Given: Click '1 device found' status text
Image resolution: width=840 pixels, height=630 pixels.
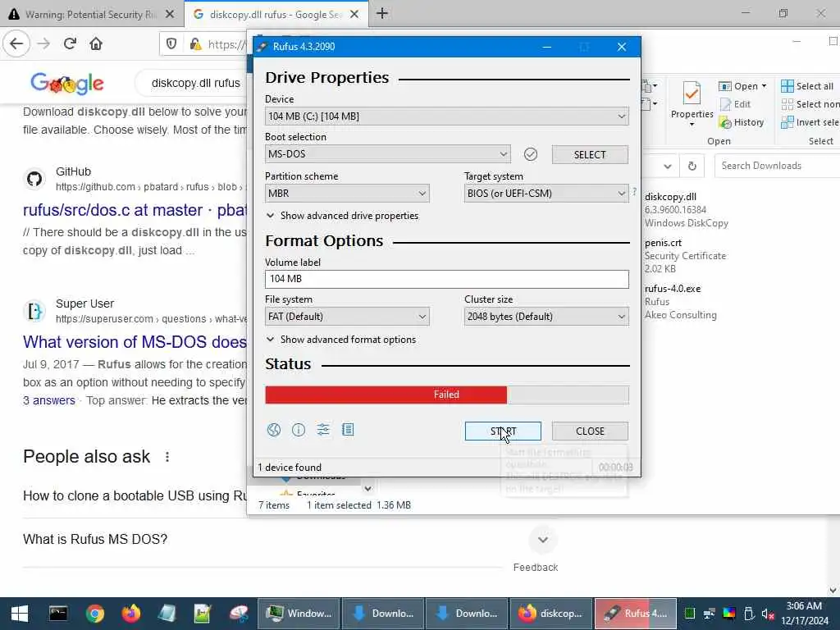Looking at the screenshot, I should (290, 467).
